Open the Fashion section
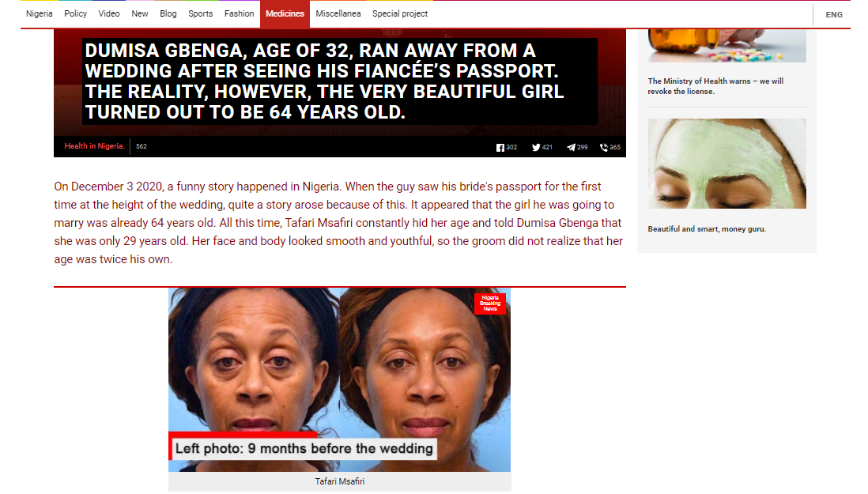Screen dimensions: 868x494 coord(240,13)
